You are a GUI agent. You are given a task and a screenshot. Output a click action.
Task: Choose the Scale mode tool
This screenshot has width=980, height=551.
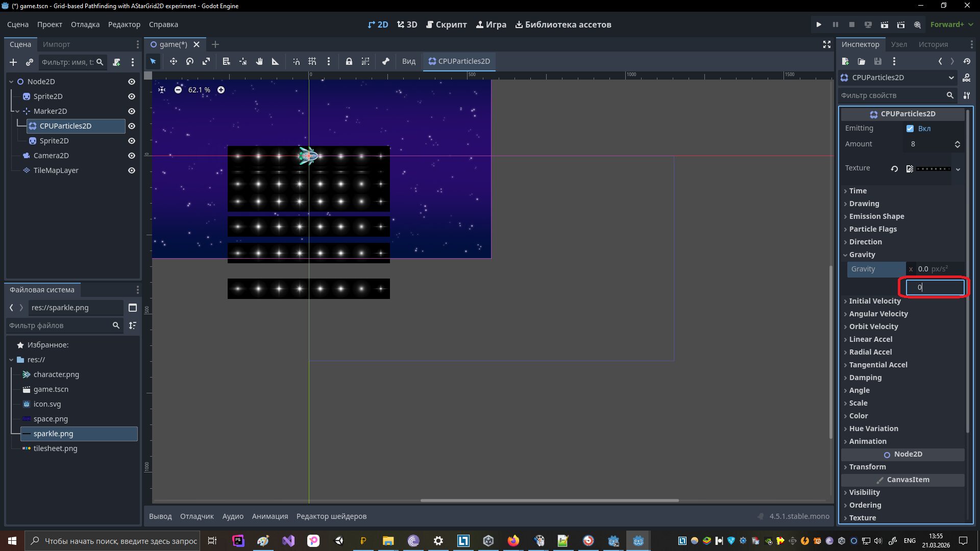[206, 61]
